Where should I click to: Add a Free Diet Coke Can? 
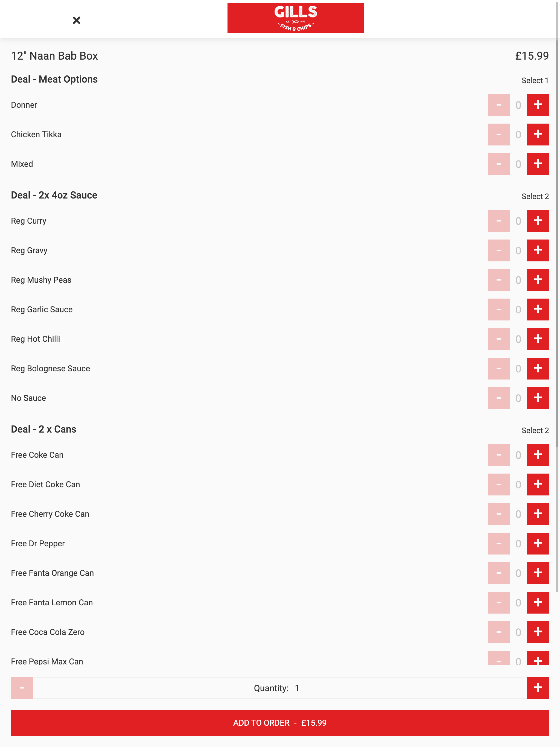pos(538,485)
